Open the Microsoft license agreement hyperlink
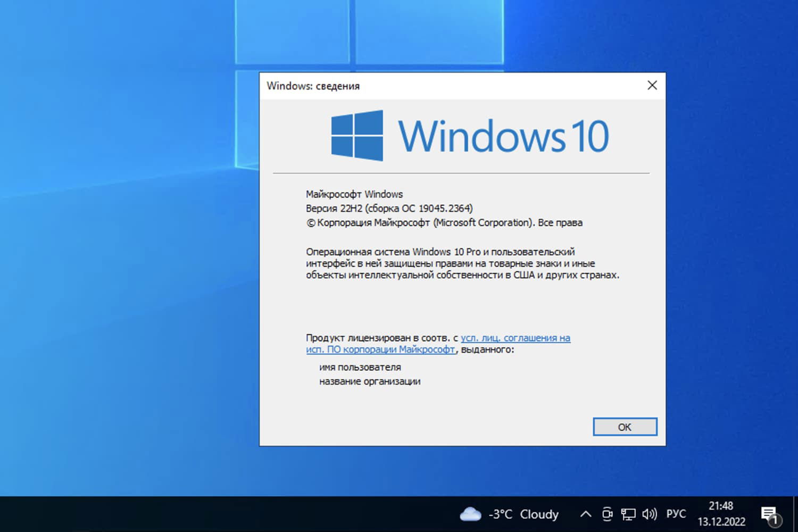 tap(516, 338)
